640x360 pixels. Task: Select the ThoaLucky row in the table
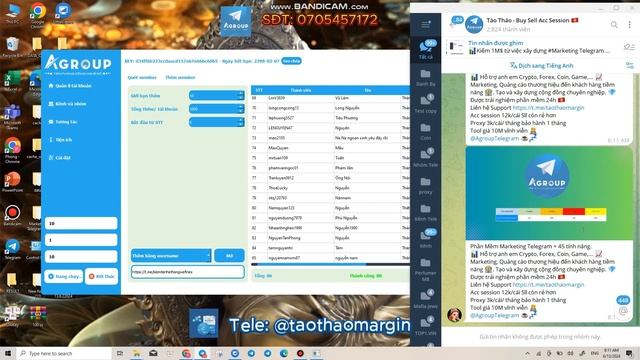pyautogui.click(x=330, y=188)
